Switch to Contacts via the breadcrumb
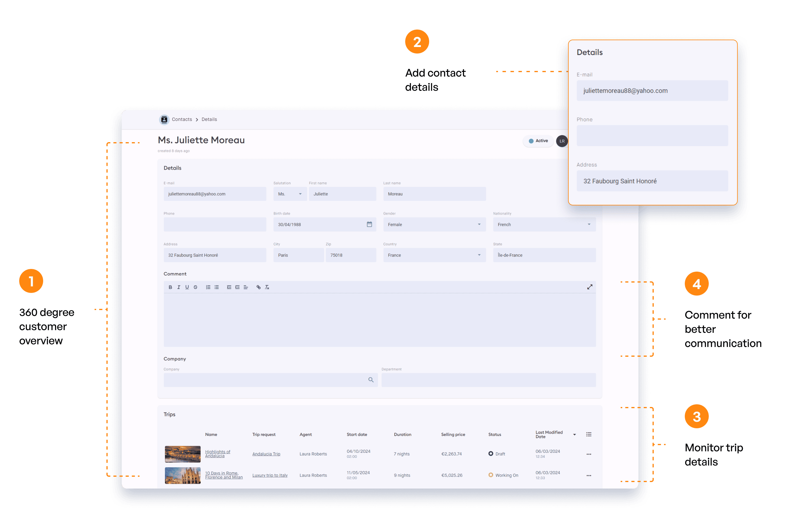This screenshot has height=532, width=798. (x=182, y=119)
